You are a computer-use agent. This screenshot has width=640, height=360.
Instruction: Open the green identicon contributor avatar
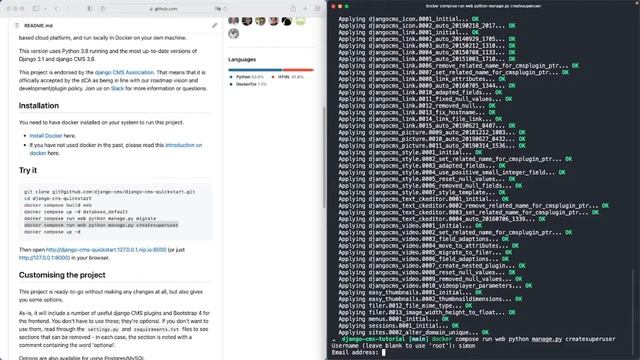pos(300,20)
